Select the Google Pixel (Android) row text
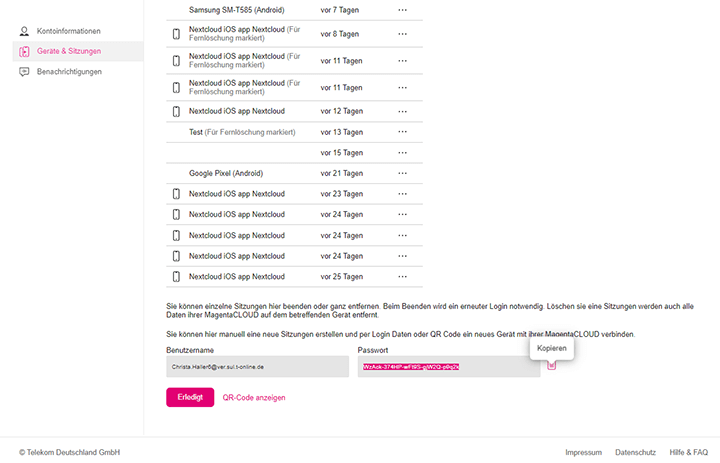Screen dimensions: 720x463 click(226, 173)
